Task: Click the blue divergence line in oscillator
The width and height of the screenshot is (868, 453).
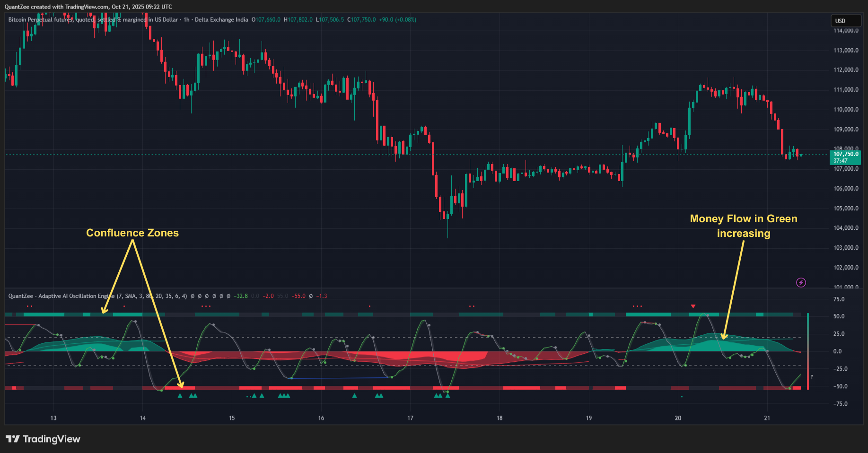Action: tap(341, 378)
